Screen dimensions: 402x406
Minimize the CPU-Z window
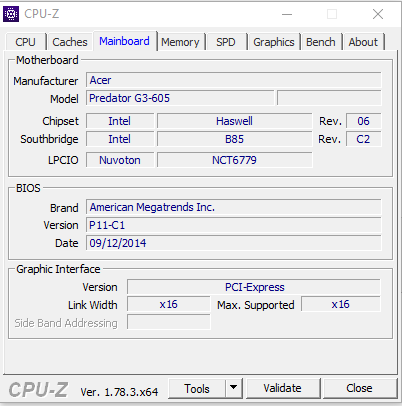tap(287, 14)
